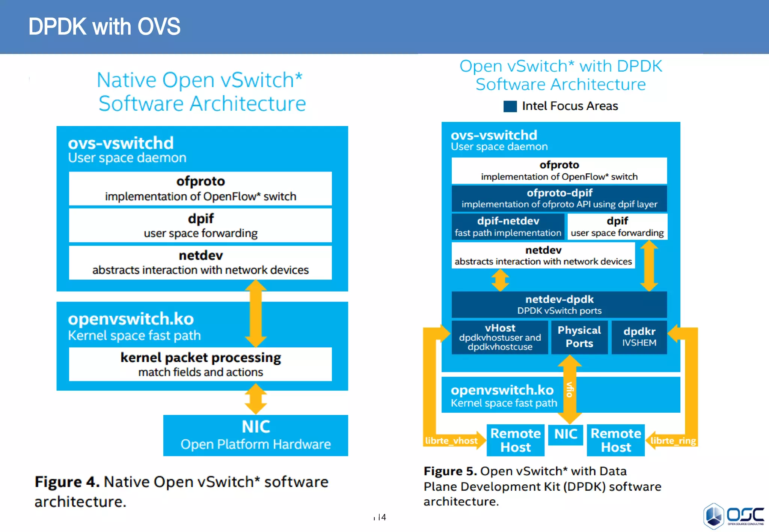Click the NIC Open Platform Hardware box
The image size is (769, 532).
(x=255, y=435)
